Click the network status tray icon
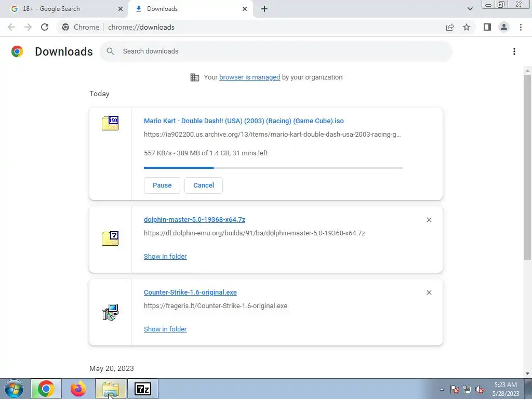This screenshot has width=532, height=399. (467, 389)
